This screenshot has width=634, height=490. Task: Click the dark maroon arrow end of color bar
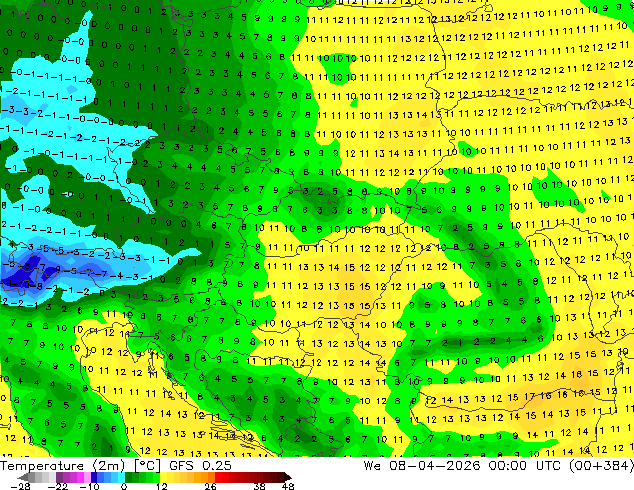pos(287,477)
